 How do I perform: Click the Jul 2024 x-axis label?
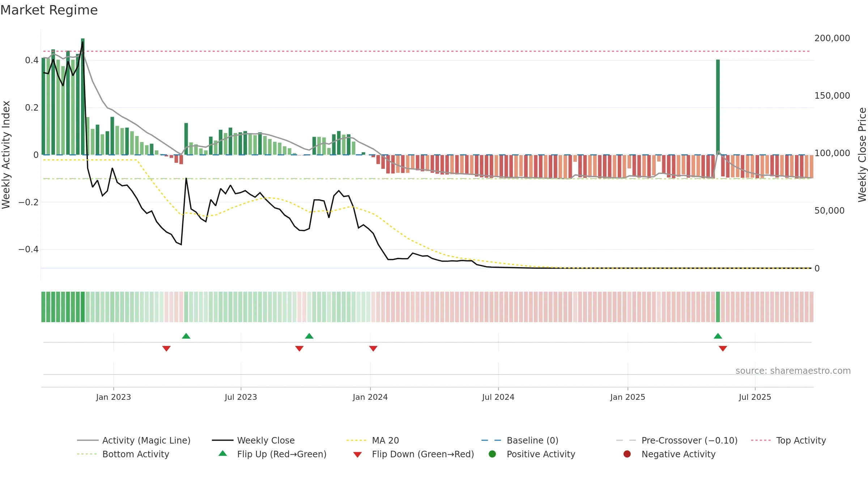[498, 397]
